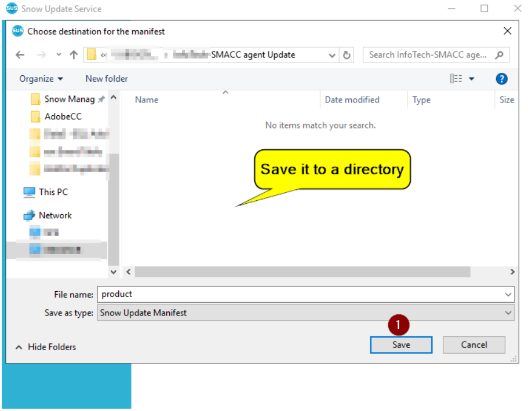The height and width of the screenshot is (411, 532).
Task: Click the Network icon in navigation pane
Action: pyautogui.click(x=29, y=215)
